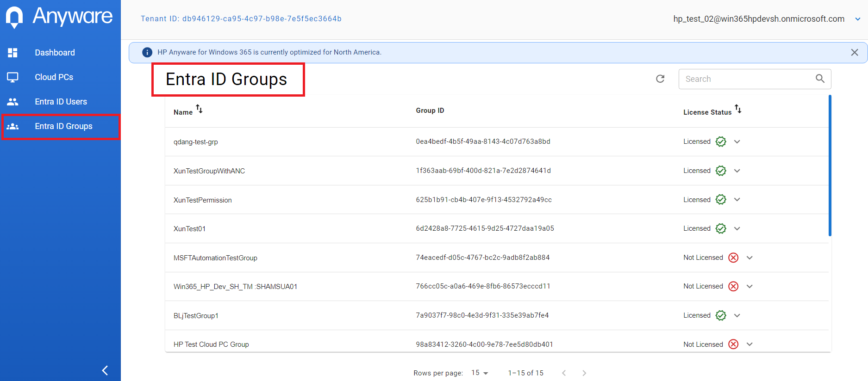Click group ID 7a9037f7-98c0-4e3d-9f31-335e39ab7fe4

pos(482,315)
